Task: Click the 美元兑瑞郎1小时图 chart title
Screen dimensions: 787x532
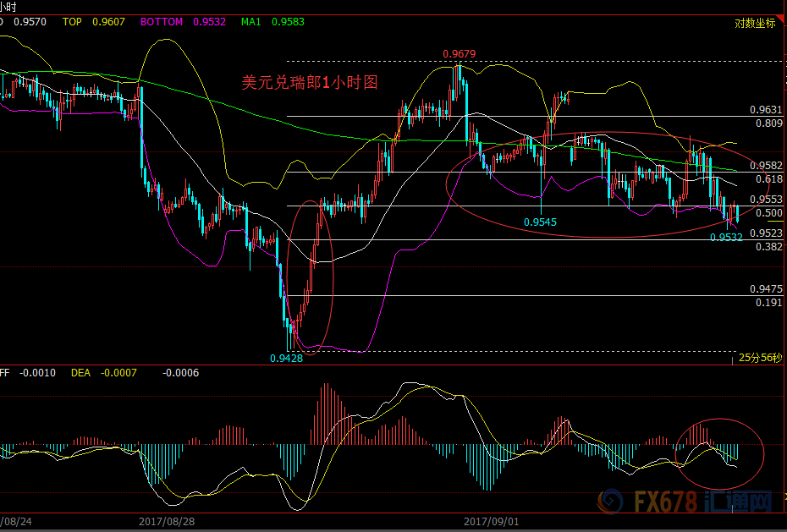Action: coord(310,82)
